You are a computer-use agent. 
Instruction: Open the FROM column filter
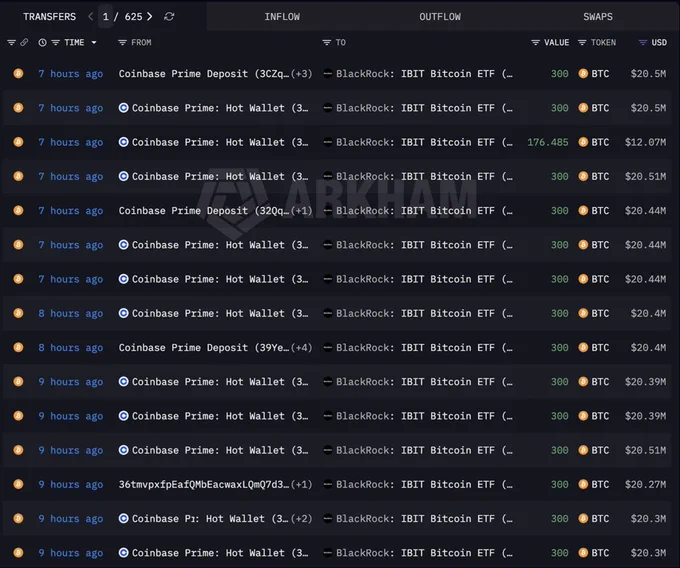(122, 42)
